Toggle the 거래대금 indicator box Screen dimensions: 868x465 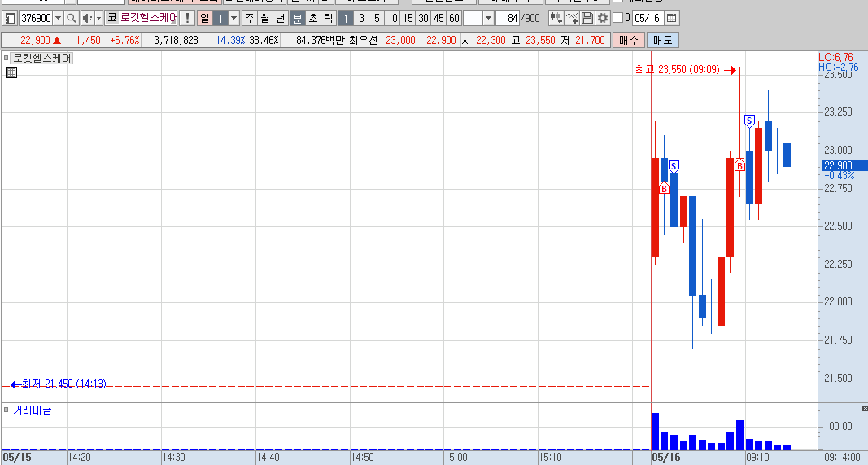(x=6, y=410)
